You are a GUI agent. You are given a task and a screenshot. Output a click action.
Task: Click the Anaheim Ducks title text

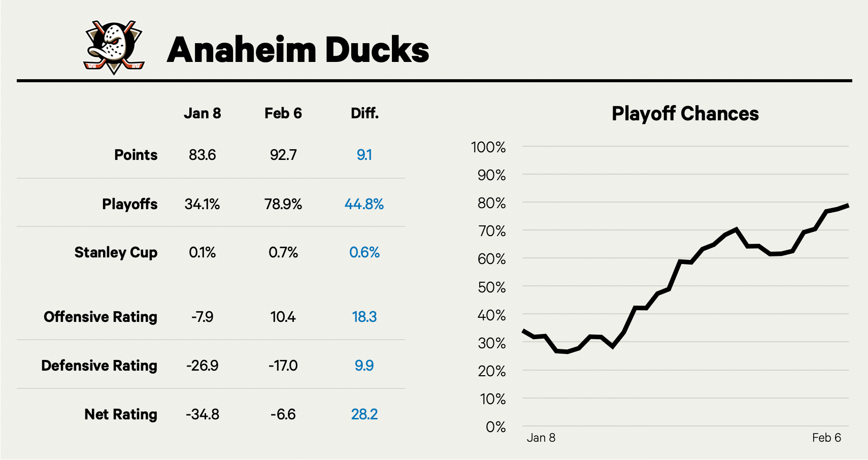pyautogui.click(x=298, y=50)
